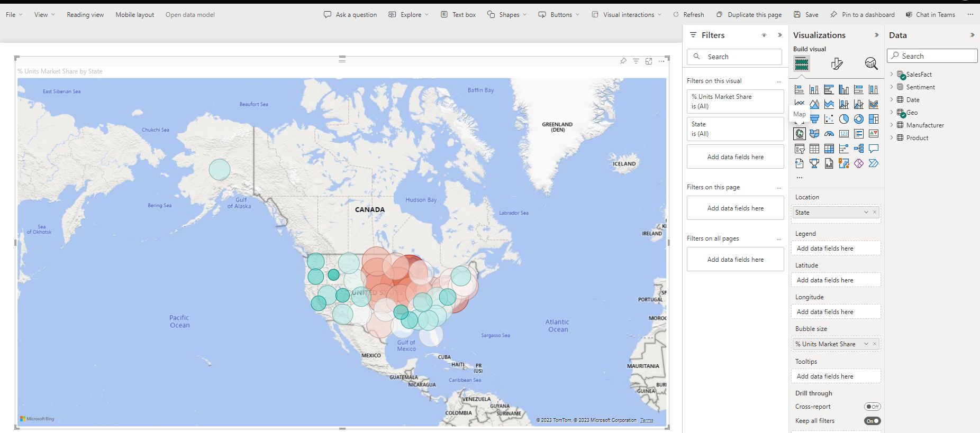980x433 pixels.
Task: Pick the Matrix visual
Action: coord(829,149)
